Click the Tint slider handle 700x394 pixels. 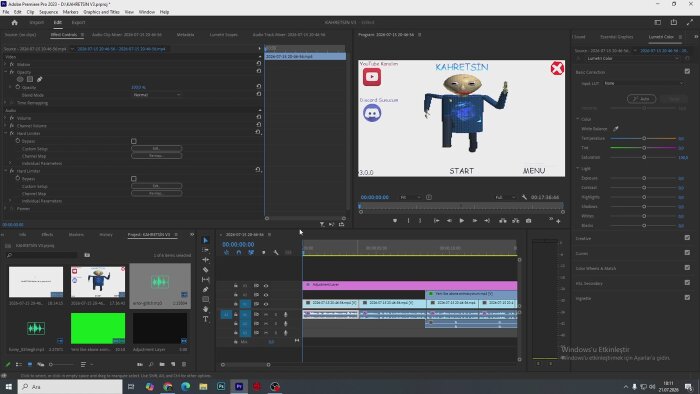pyautogui.click(x=644, y=148)
